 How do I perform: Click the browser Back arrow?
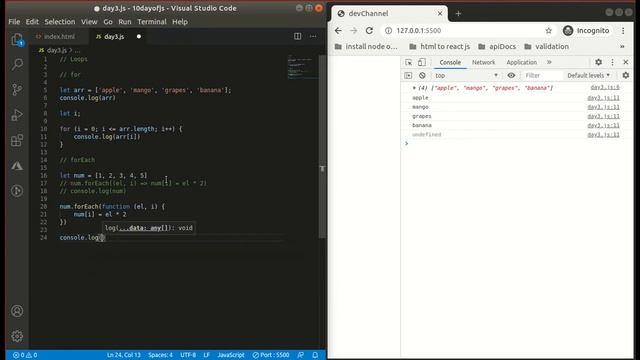(338, 31)
